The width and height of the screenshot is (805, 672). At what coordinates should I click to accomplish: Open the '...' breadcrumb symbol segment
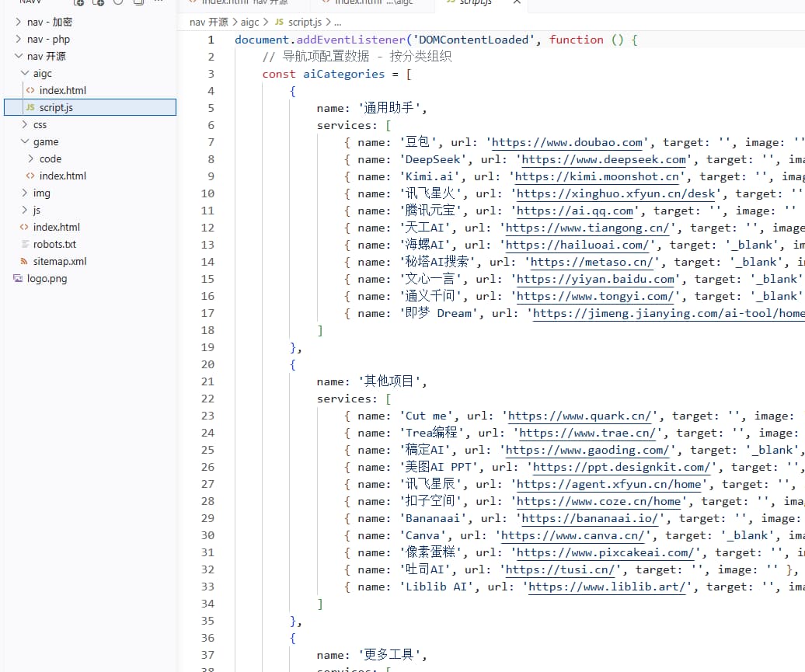(x=337, y=23)
